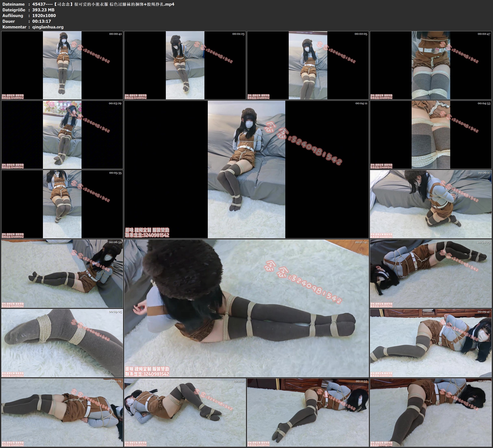Click the large frame at 00:04:11
Screen dimensions: 493x448
(x=246, y=169)
